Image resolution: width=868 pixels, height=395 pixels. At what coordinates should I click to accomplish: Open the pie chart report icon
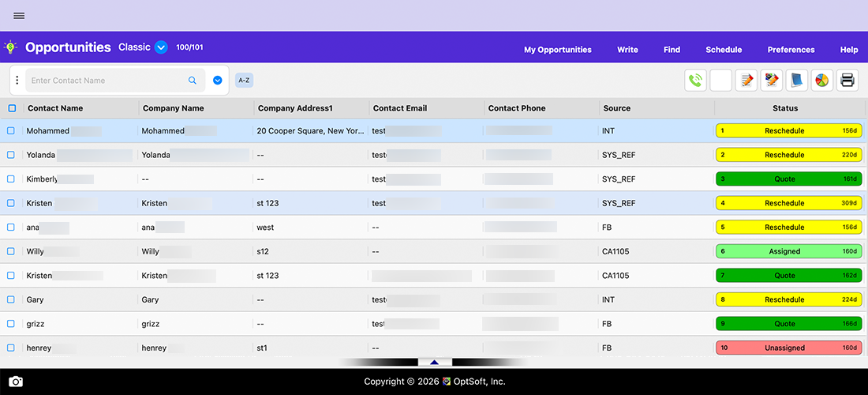coord(822,81)
